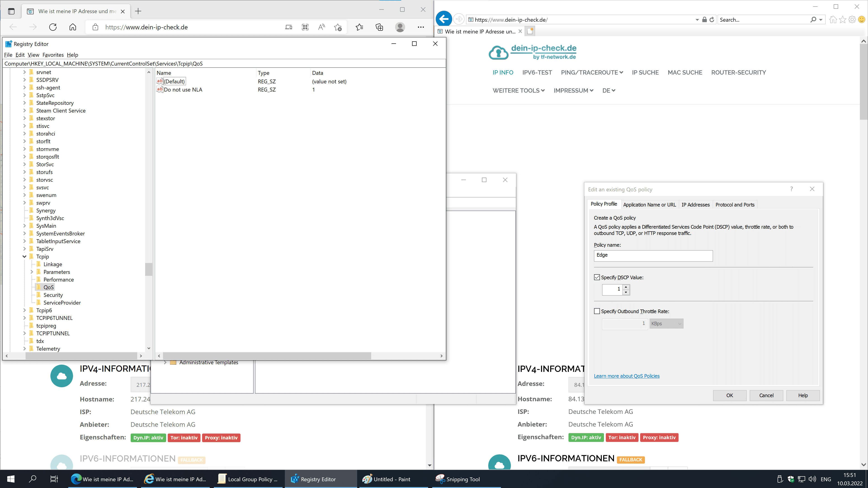Click the Edge profile avatar icon
Viewport: 868px width, 488px height.
(400, 27)
